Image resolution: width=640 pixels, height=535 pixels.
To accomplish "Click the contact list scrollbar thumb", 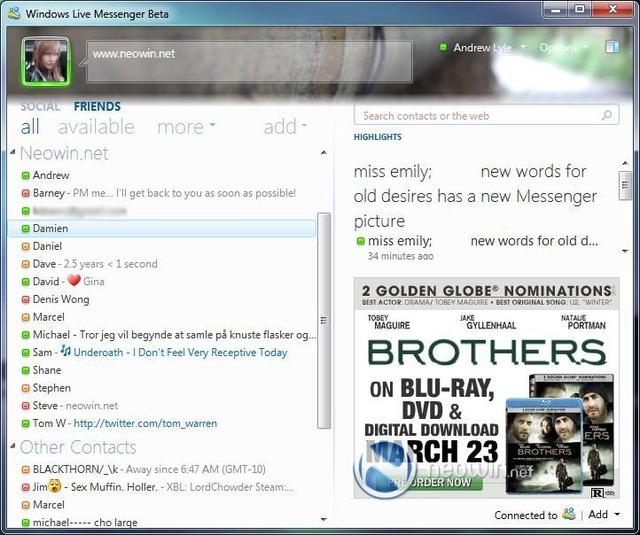I will point(324,320).
